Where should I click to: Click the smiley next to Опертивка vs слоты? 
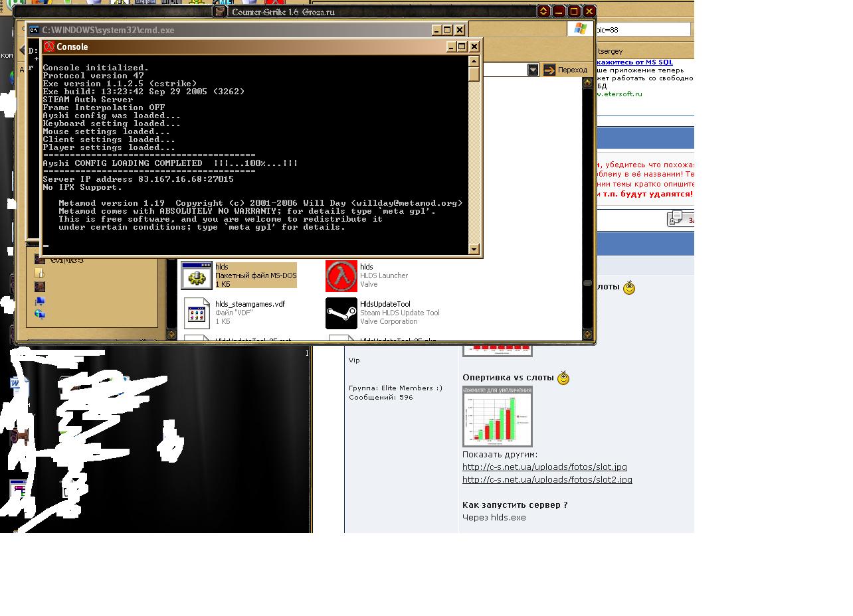click(563, 378)
